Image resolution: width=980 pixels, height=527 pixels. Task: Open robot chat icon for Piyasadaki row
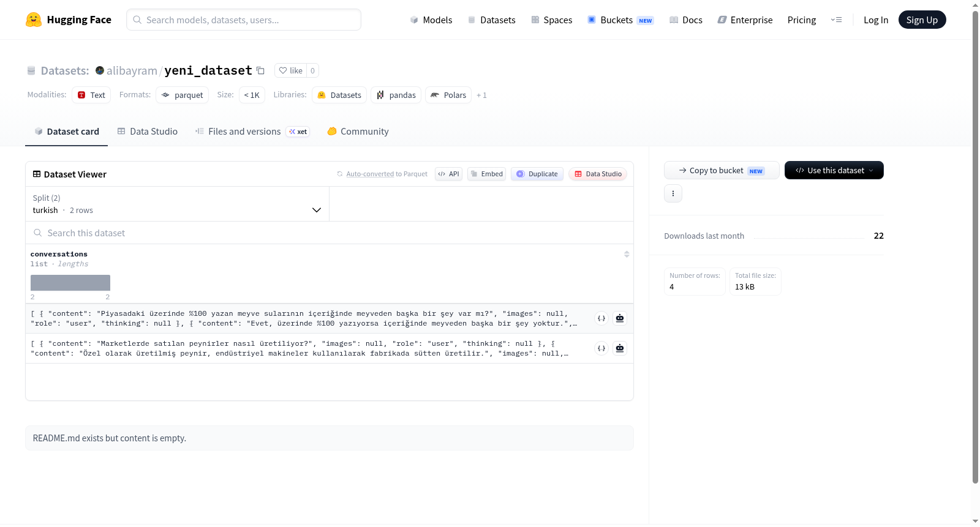pos(620,318)
